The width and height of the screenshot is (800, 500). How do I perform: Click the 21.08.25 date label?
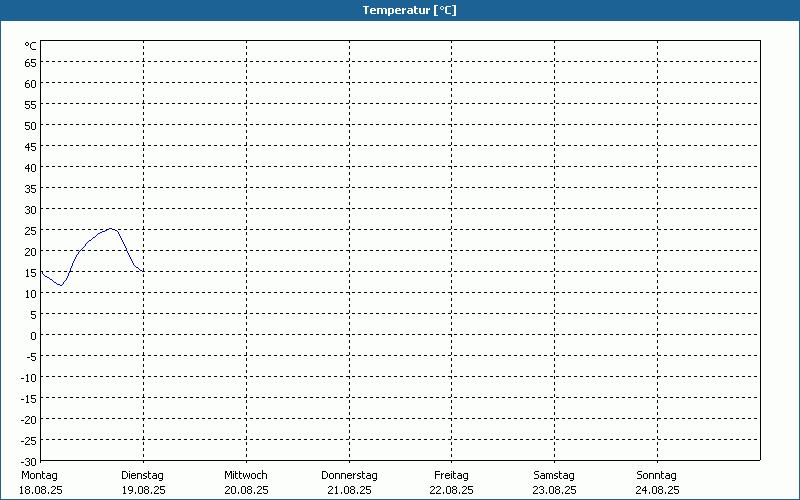pos(349,491)
